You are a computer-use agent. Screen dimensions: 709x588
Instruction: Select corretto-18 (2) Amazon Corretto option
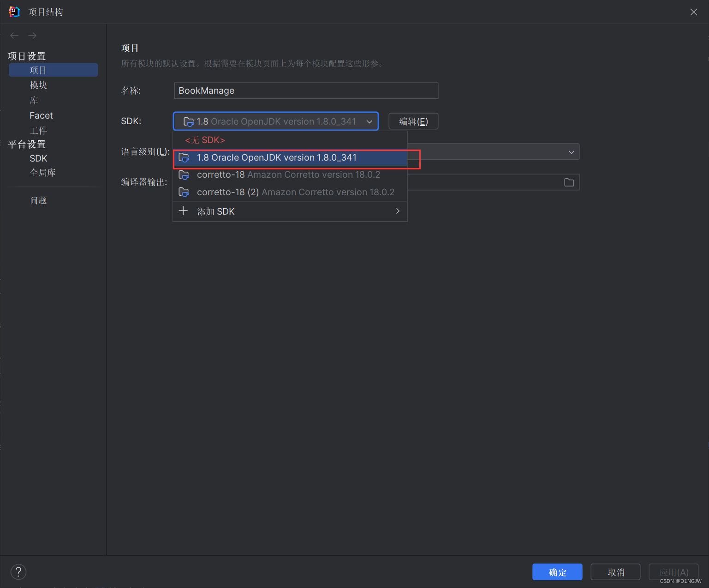click(x=290, y=192)
